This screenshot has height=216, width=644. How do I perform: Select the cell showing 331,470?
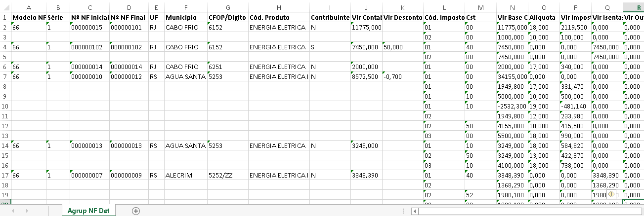coord(575,86)
